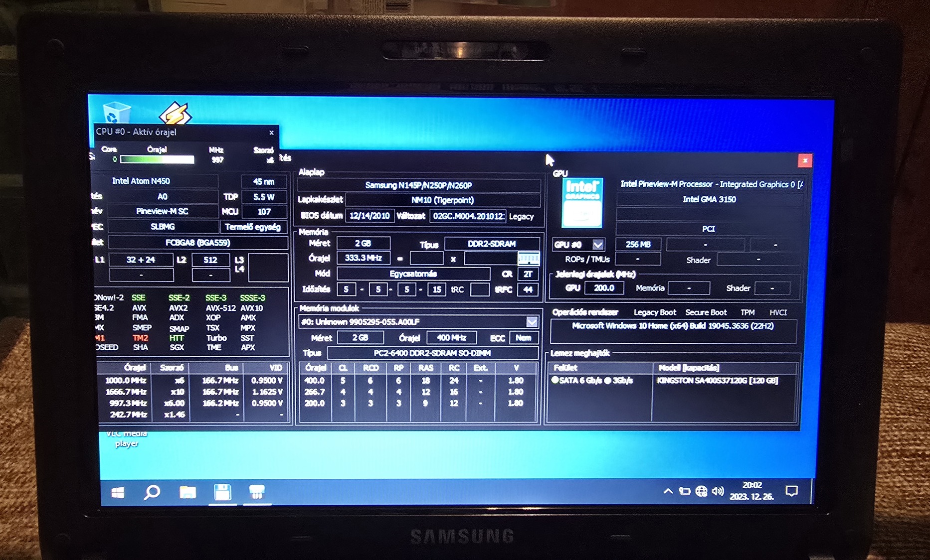Click the GPU current clock value 200.0
This screenshot has width=930, height=560.
pyautogui.click(x=604, y=288)
